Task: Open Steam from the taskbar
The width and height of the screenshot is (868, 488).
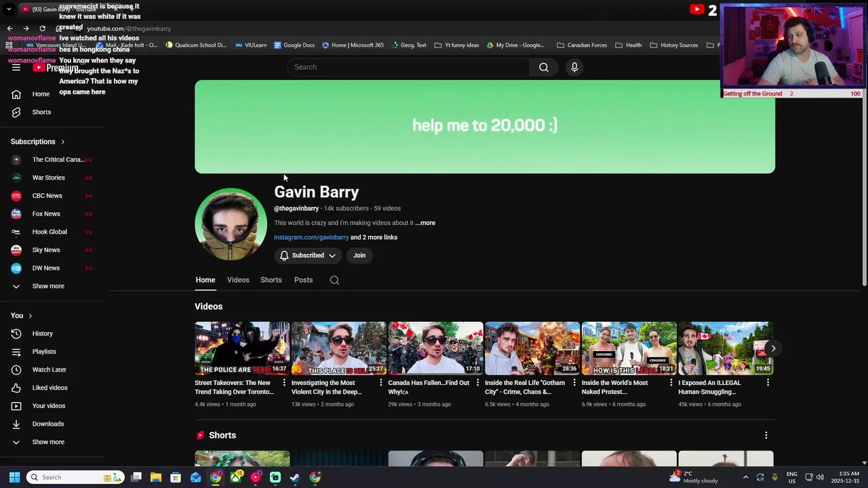Action: 295,477
